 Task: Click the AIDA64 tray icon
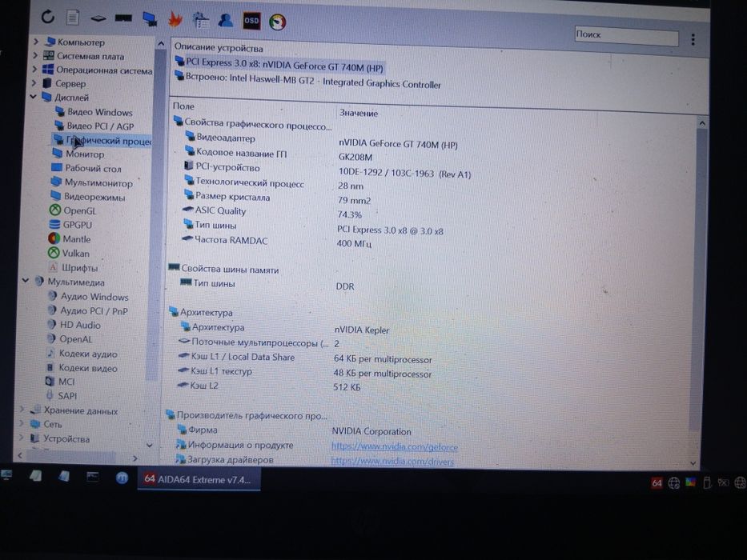click(x=657, y=483)
